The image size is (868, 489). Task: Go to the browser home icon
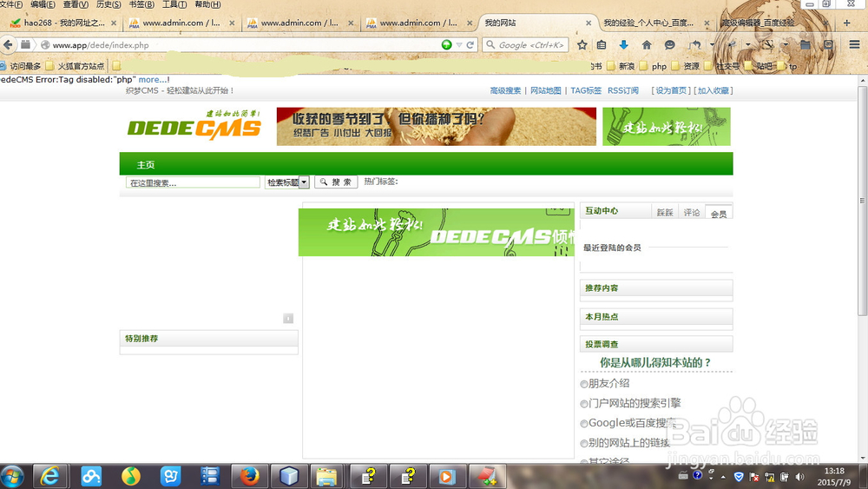[x=647, y=45]
